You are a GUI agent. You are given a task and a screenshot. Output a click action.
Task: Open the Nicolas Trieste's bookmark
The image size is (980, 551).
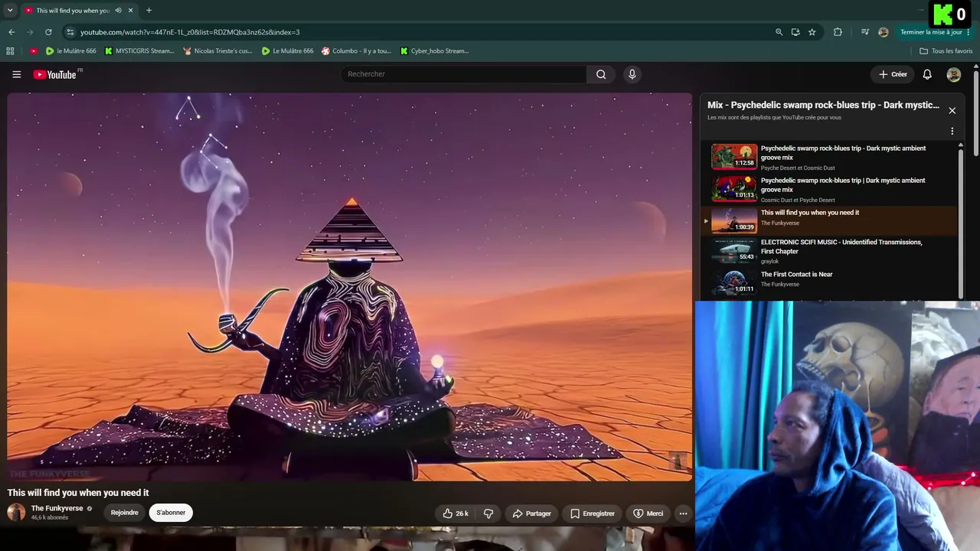(218, 51)
